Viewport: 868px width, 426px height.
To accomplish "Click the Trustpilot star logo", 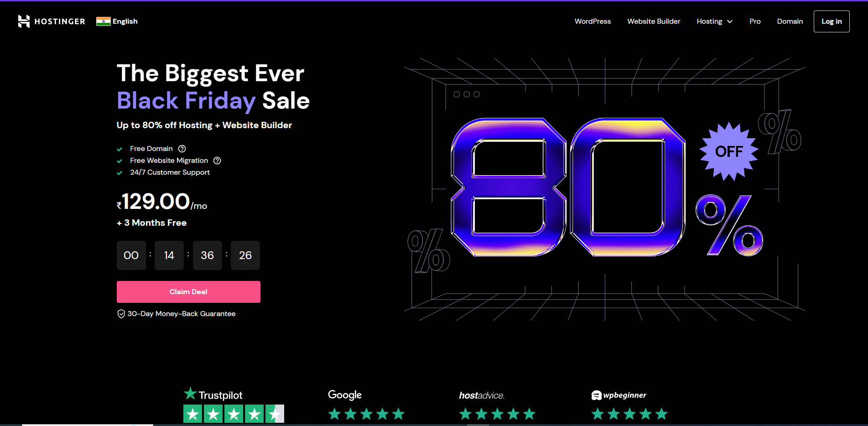I will click(x=190, y=394).
